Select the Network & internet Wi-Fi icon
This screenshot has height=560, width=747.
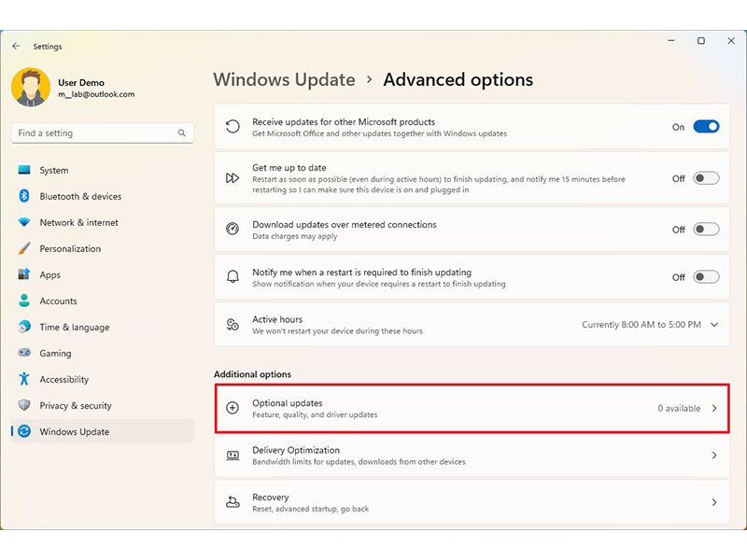tap(24, 222)
